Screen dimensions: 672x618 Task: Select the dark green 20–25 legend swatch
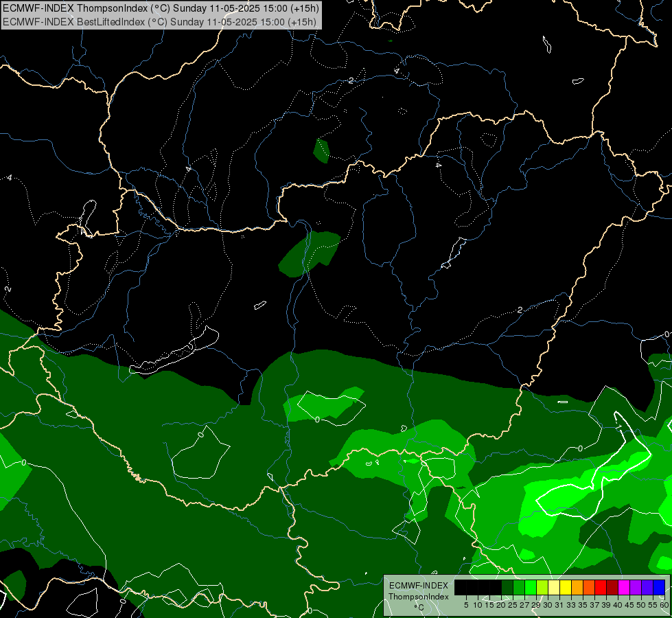[x=507, y=587]
